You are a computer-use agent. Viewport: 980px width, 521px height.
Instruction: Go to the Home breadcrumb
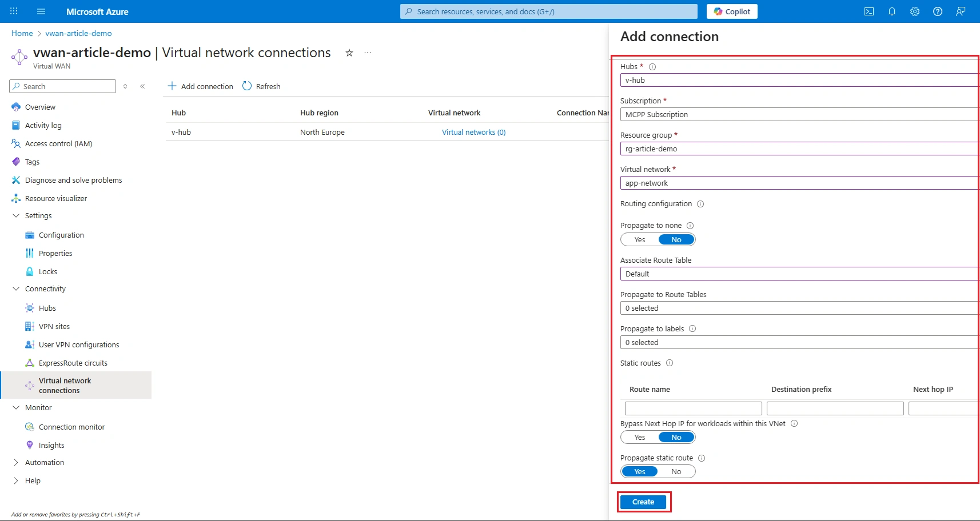pos(22,33)
